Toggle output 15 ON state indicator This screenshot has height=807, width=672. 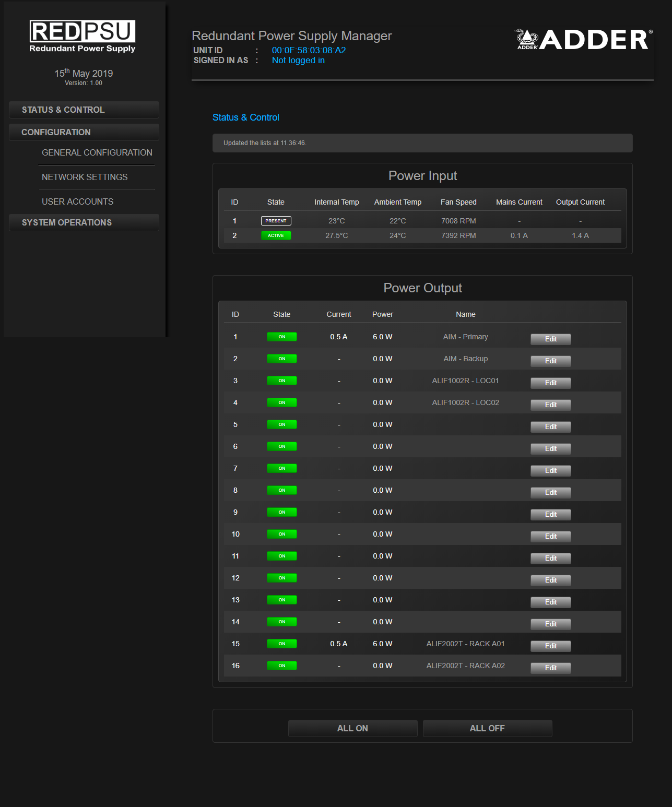pos(281,644)
